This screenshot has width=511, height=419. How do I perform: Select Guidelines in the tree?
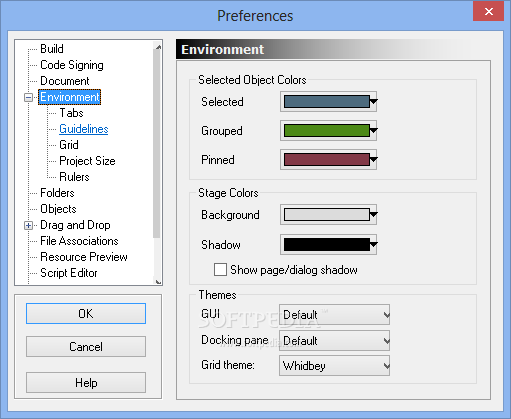point(84,129)
